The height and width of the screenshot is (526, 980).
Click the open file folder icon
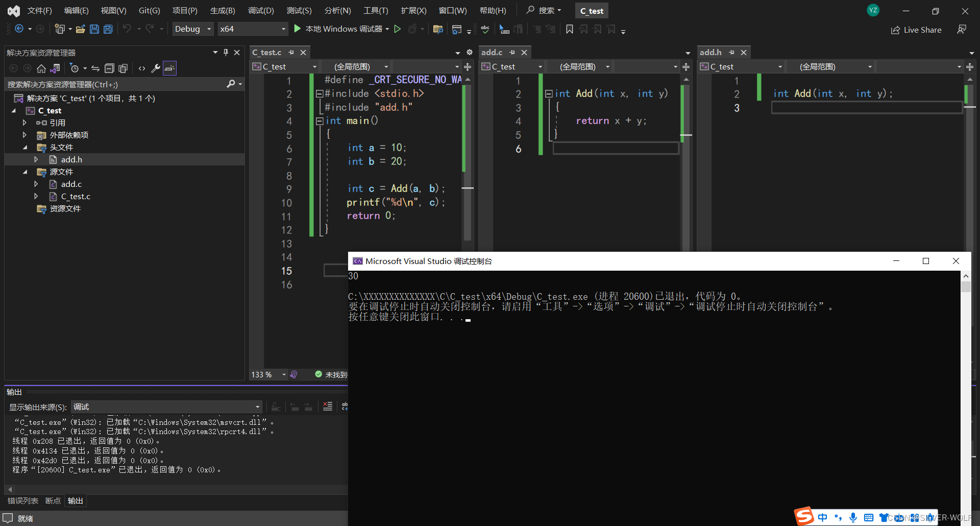[80, 29]
